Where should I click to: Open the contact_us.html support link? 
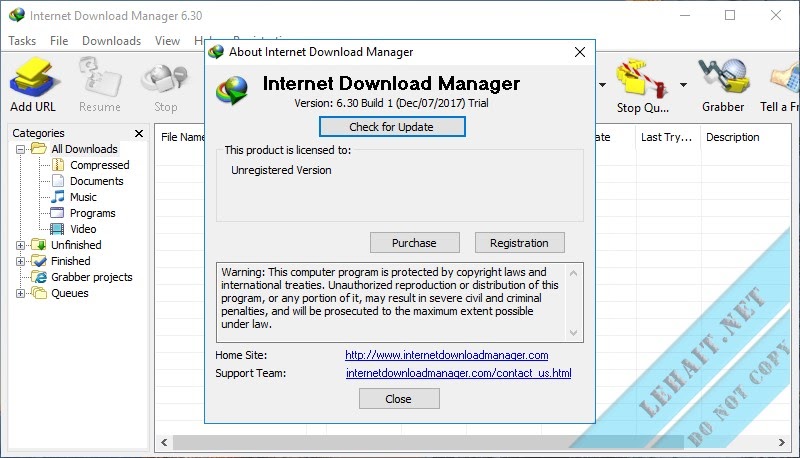pyautogui.click(x=459, y=373)
